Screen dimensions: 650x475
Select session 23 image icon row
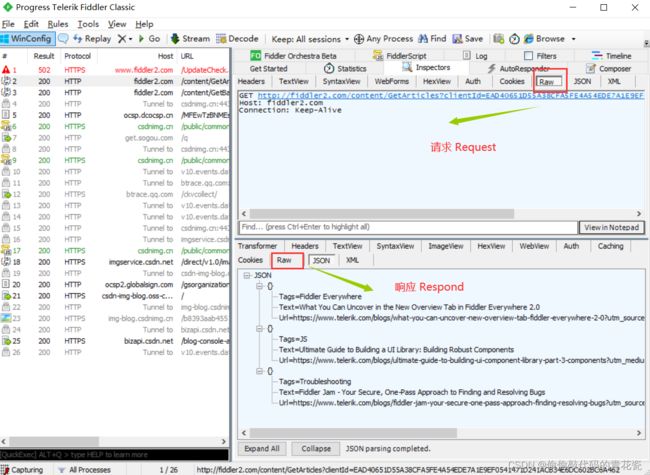point(114,318)
